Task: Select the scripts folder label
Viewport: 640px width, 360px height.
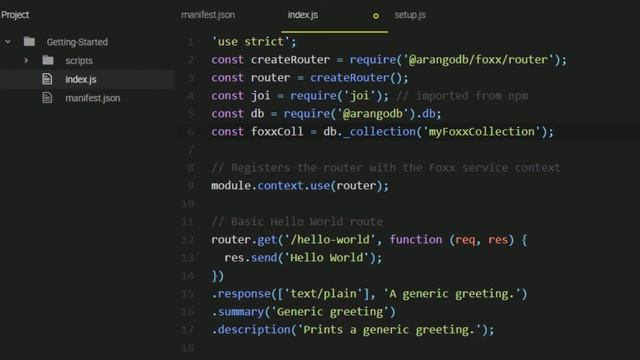Action: (79, 60)
